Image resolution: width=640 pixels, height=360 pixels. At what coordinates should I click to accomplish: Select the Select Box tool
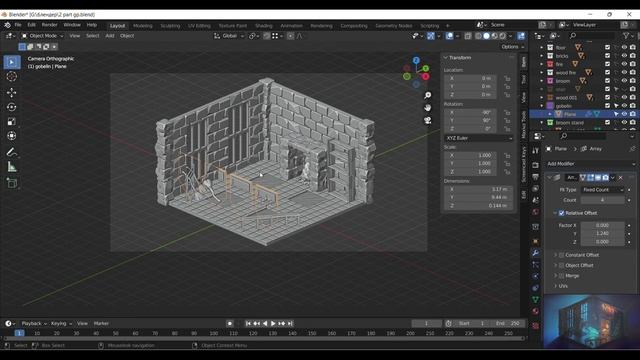coord(12,62)
